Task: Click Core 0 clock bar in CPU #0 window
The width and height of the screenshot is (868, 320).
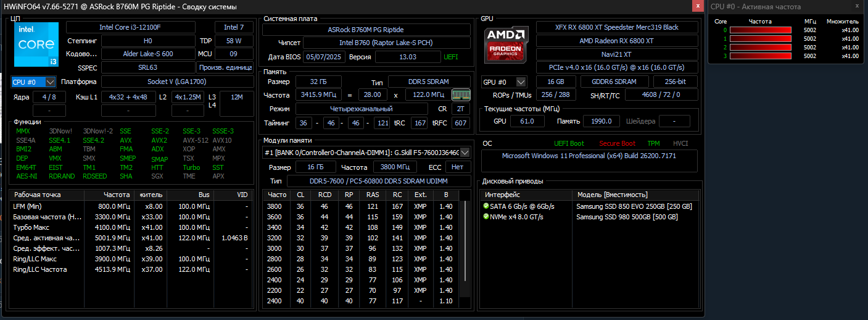Action: click(x=762, y=30)
